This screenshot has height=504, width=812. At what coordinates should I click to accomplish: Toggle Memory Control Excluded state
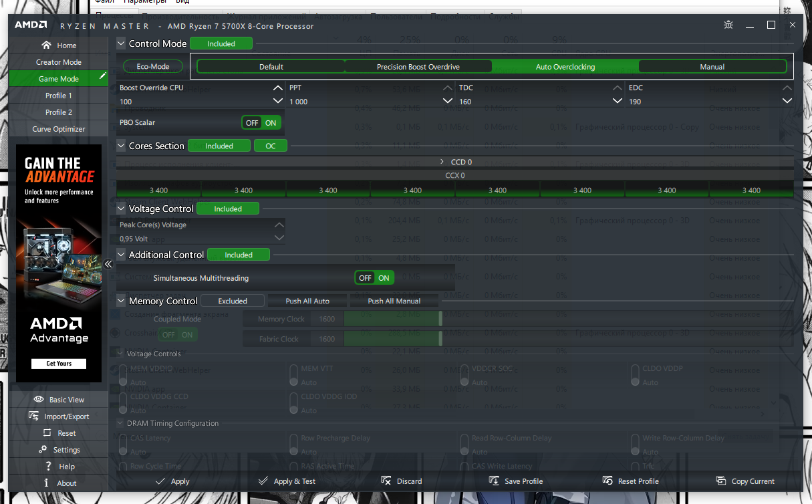click(233, 301)
